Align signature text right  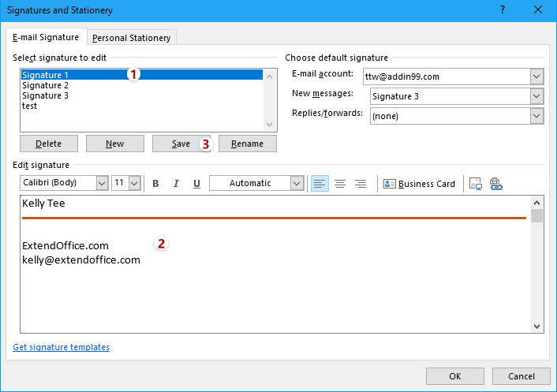pyautogui.click(x=361, y=184)
